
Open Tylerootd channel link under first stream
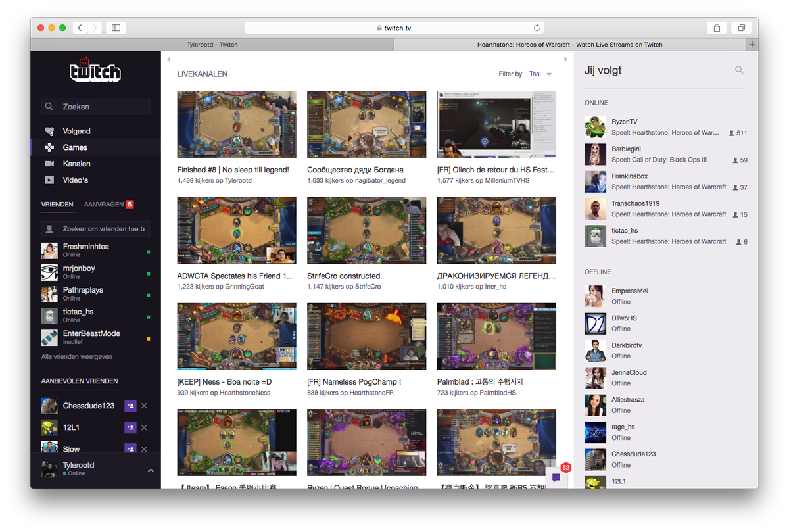coord(238,180)
